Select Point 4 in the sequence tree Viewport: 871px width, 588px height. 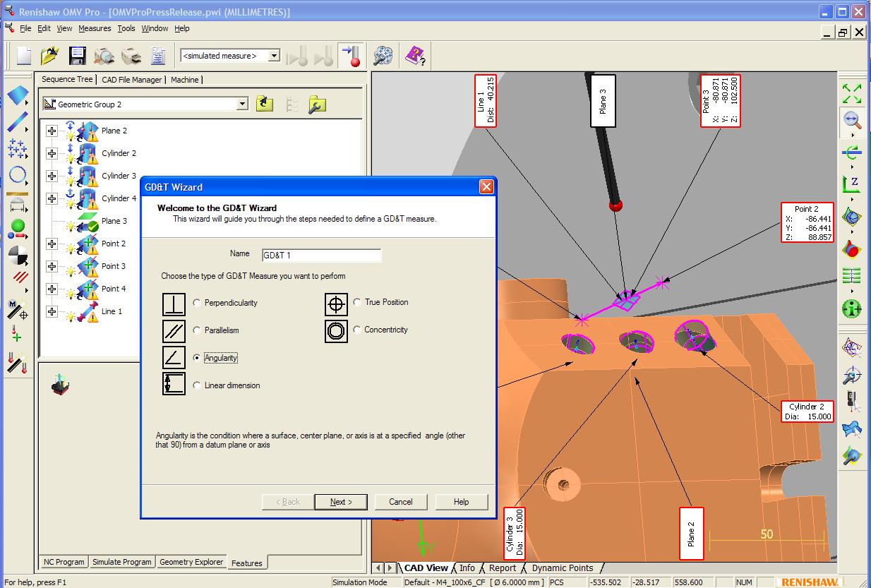tap(114, 289)
